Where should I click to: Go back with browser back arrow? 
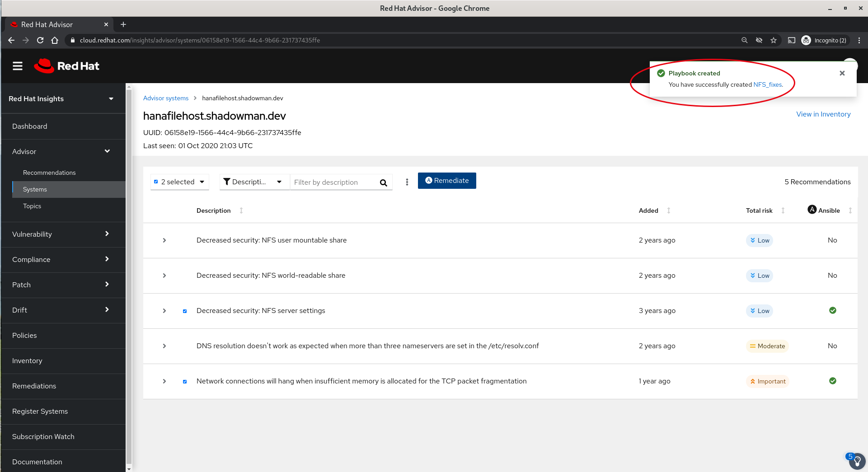click(x=11, y=40)
